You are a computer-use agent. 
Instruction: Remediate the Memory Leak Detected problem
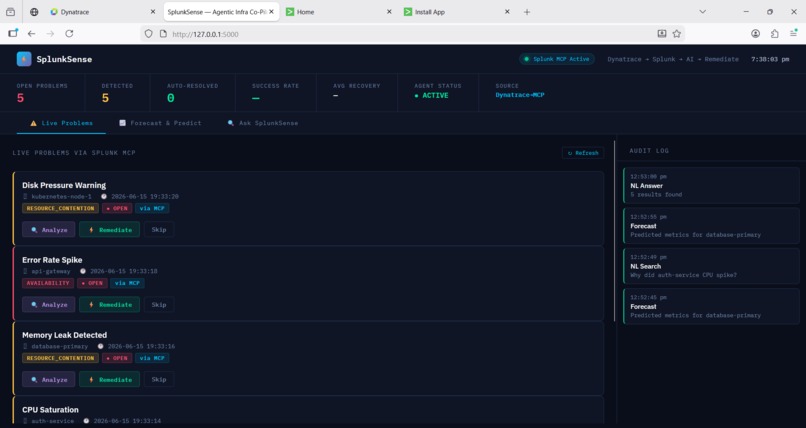point(109,380)
